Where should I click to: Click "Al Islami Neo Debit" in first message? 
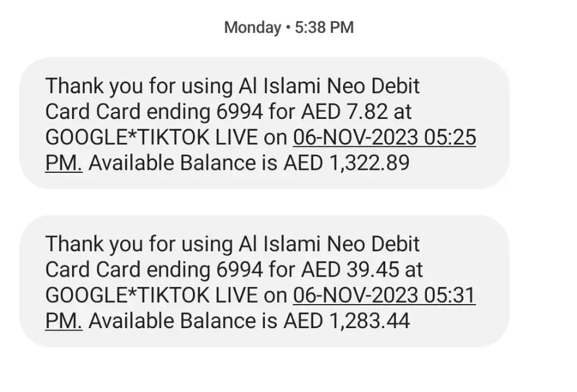click(329, 86)
